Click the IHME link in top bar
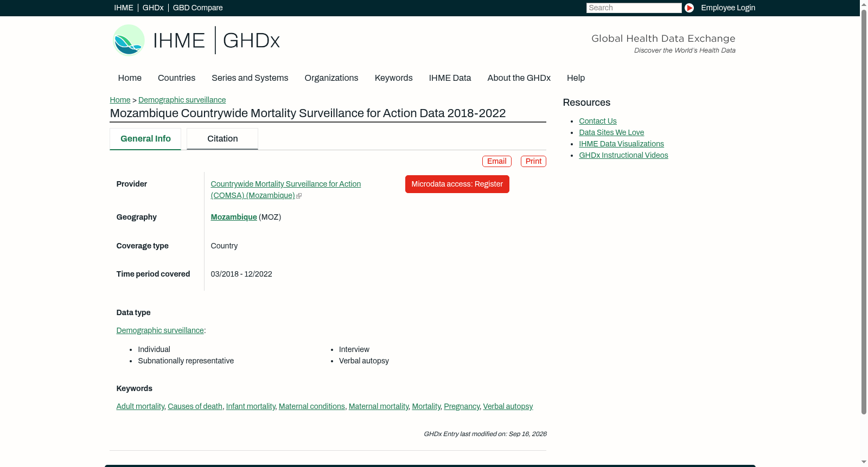 (124, 8)
